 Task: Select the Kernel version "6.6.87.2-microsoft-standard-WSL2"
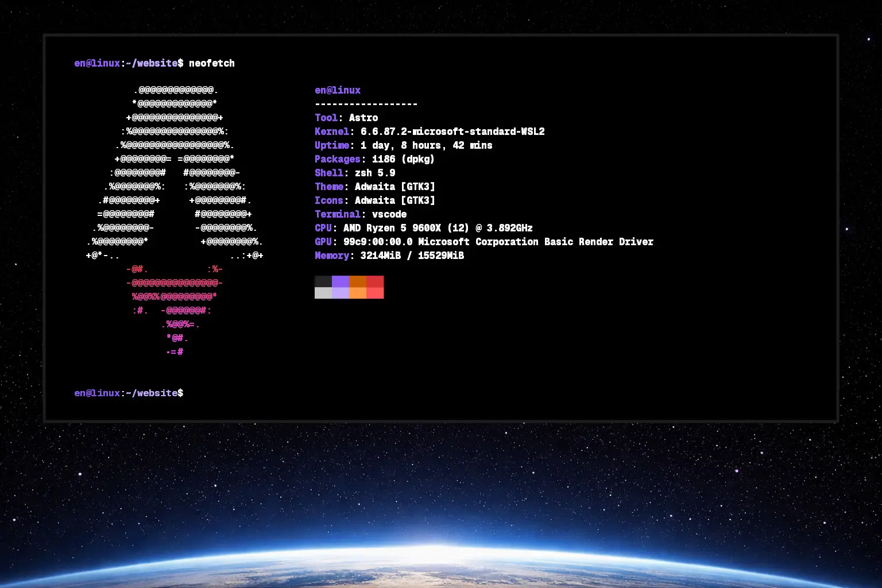[452, 131]
